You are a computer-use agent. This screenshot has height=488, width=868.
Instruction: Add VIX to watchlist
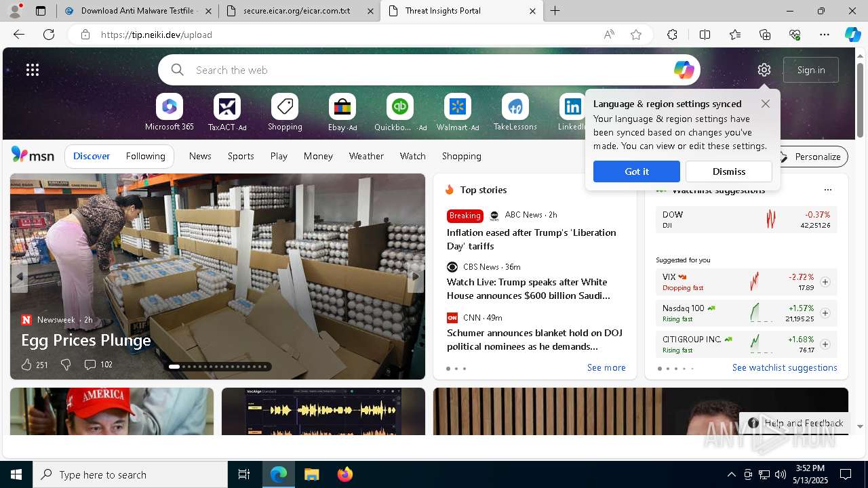[x=825, y=282]
